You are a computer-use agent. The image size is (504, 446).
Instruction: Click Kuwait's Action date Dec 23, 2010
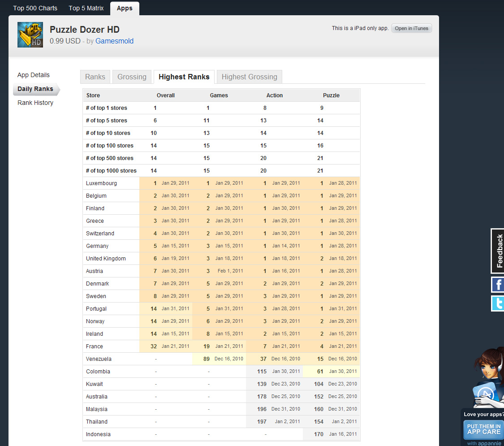tap(285, 384)
